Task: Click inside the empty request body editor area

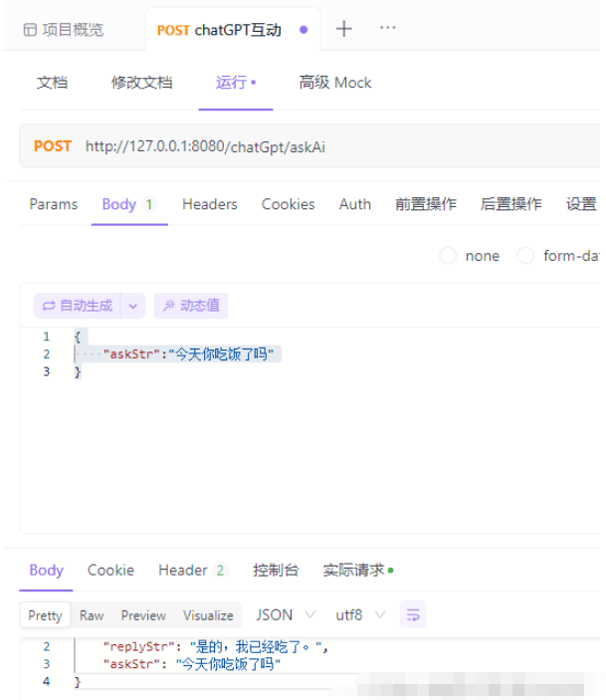Action: pyautogui.click(x=312, y=455)
